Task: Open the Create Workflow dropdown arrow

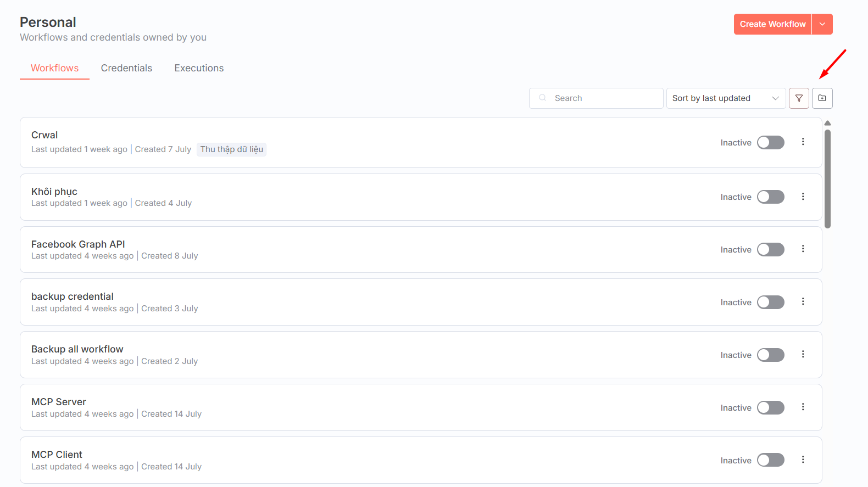Action: 822,24
